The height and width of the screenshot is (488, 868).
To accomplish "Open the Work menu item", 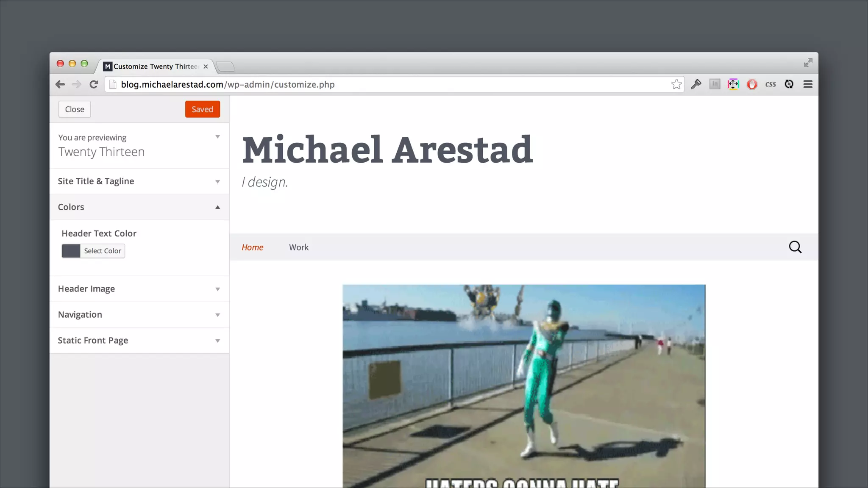I will pyautogui.click(x=299, y=247).
